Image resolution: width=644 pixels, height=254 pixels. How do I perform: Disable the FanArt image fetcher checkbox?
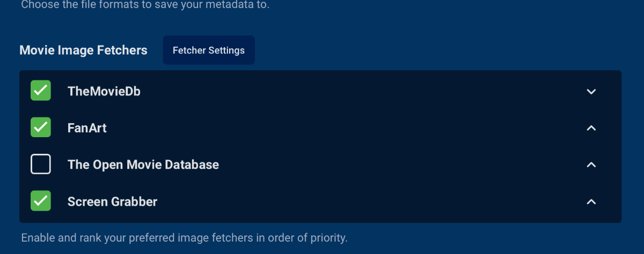click(41, 128)
